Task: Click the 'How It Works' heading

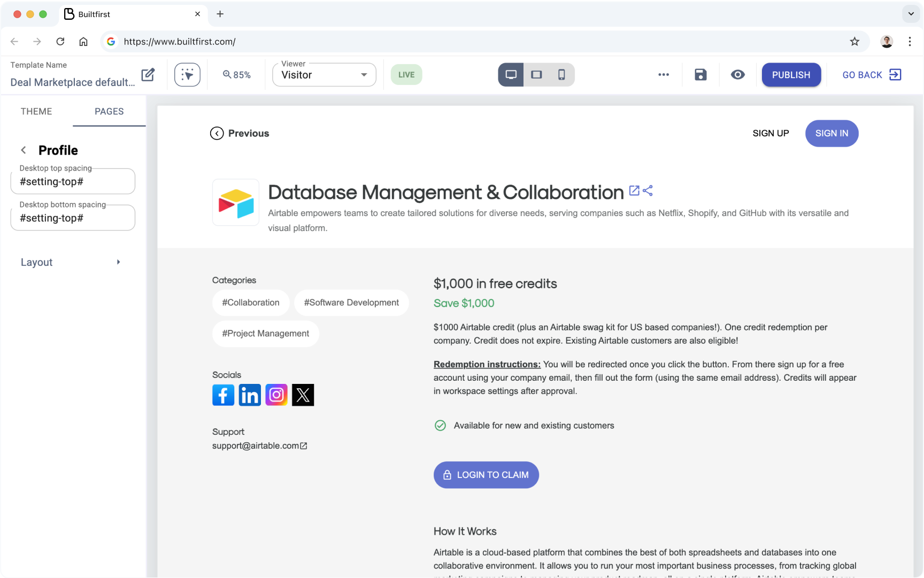Action: pyautogui.click(x=465, y=531)
